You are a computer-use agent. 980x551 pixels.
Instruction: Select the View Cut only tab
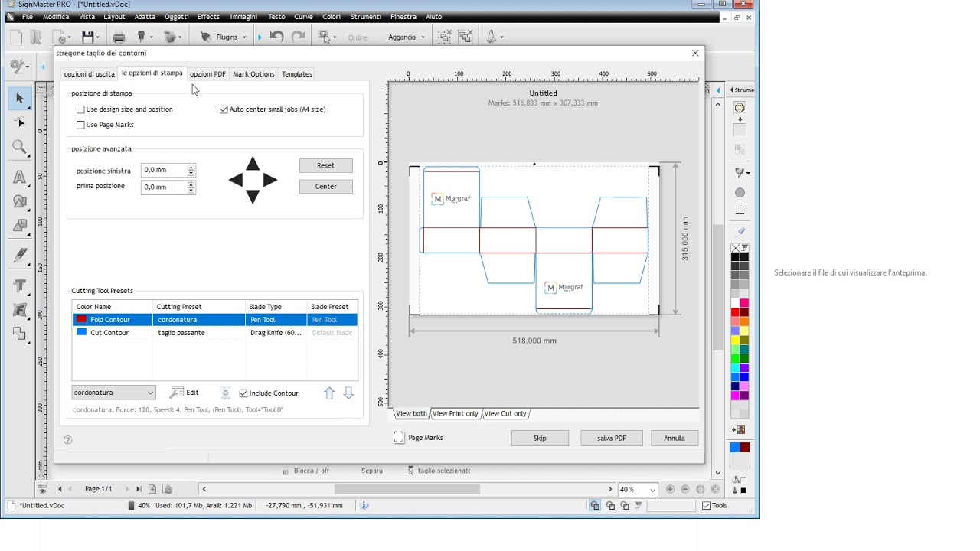click(x=506, y=414)
